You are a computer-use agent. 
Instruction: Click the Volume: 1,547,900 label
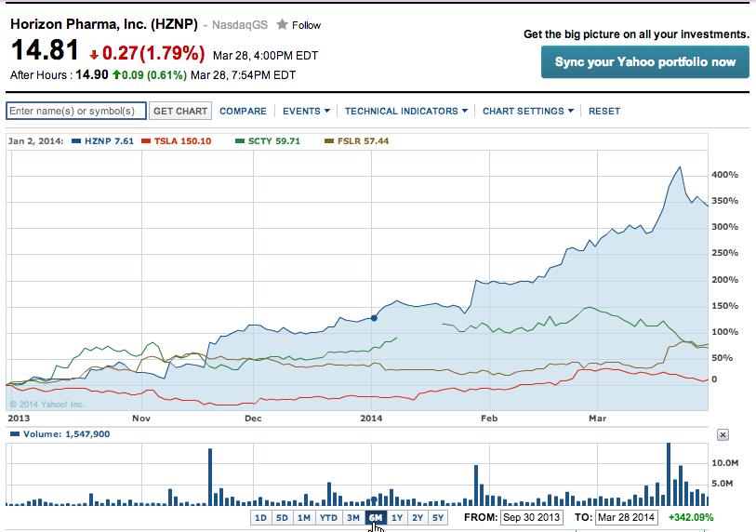67,434
